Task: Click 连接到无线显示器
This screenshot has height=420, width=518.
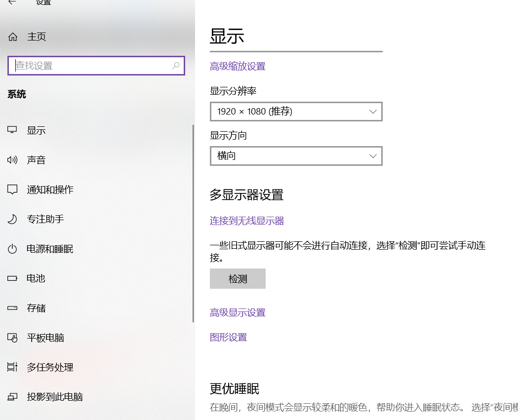Action: click(246, 221)
